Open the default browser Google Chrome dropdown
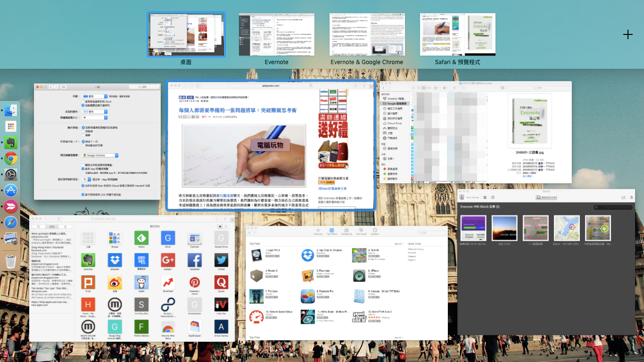Screen dimensions: 644x362 pos(100,155)
